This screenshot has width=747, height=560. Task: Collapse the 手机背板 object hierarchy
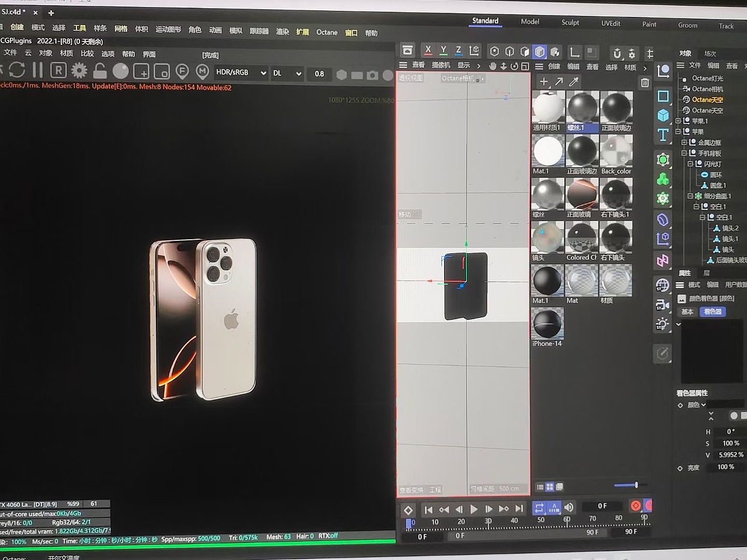(x=684, y=153)
